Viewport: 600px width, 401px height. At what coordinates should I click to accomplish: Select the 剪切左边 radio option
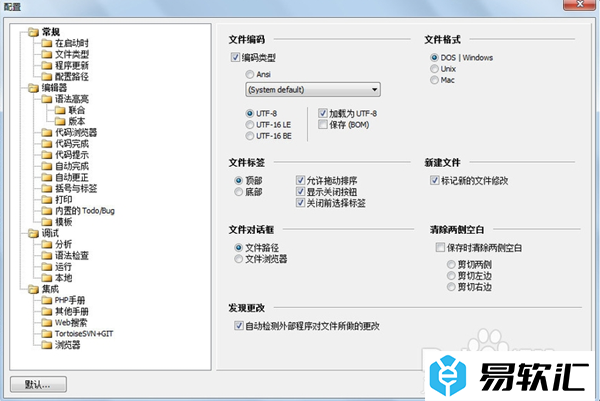pos(451,275)
